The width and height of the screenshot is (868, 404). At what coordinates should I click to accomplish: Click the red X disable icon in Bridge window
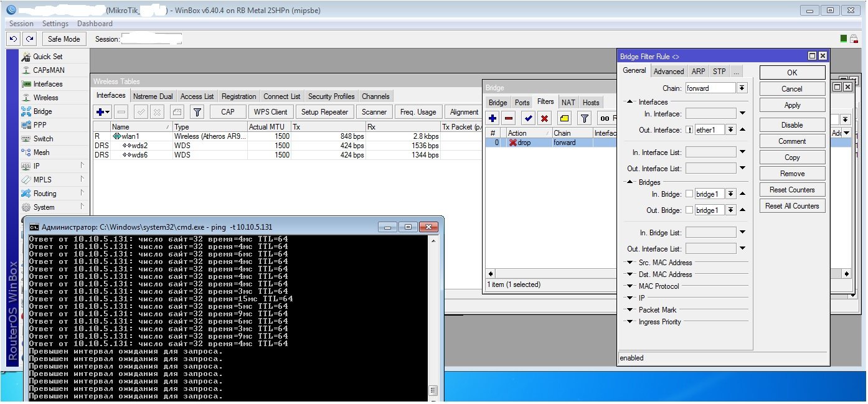pyautogui.click(x=544, y=118)
